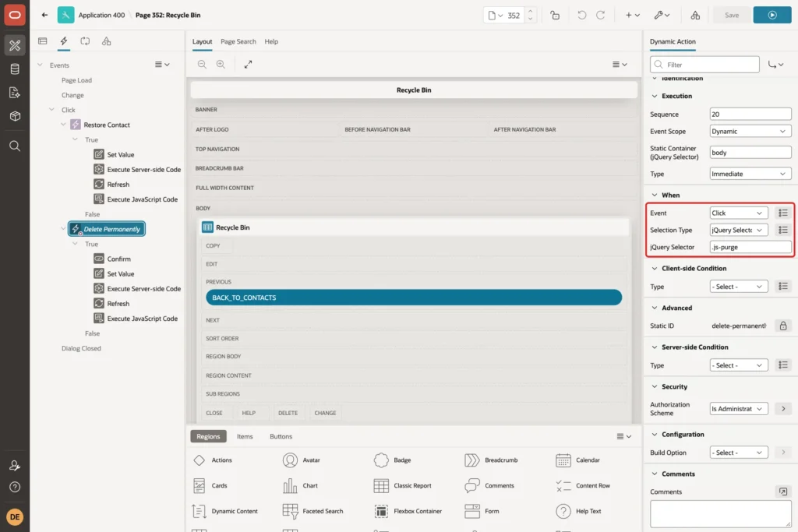Redo the last change
This screenshot has width=798, height=532.
pyautogui.click(x=601, y=16)
